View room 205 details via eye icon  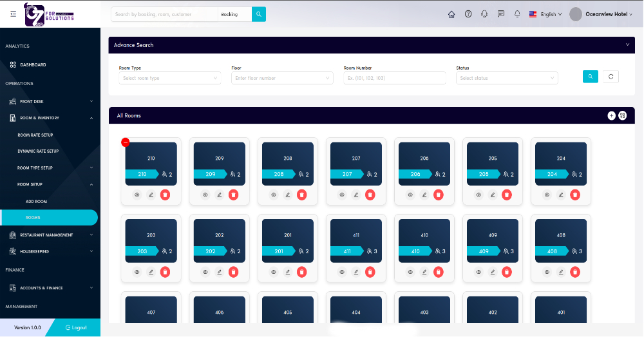coord(478,194)
